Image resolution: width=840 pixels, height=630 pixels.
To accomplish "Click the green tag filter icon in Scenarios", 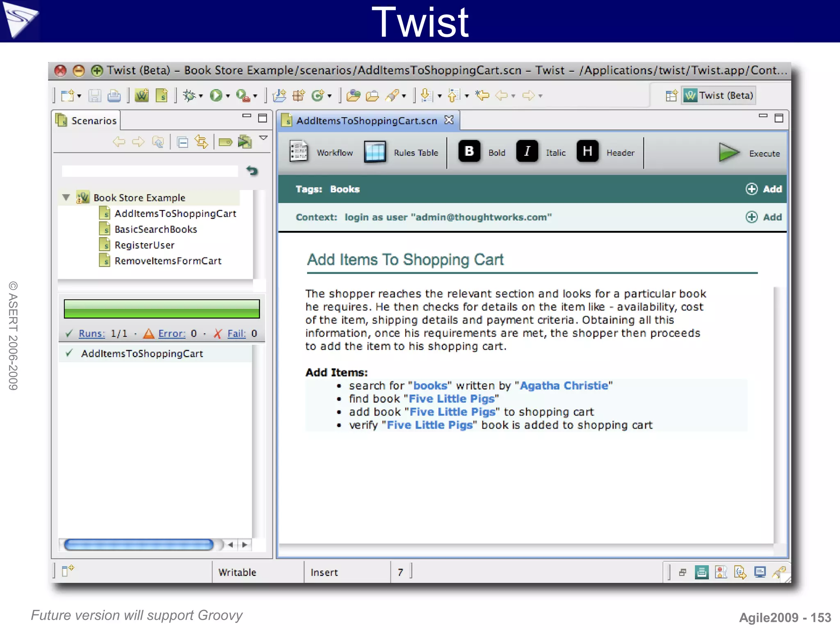I will [x=225, y=142].
